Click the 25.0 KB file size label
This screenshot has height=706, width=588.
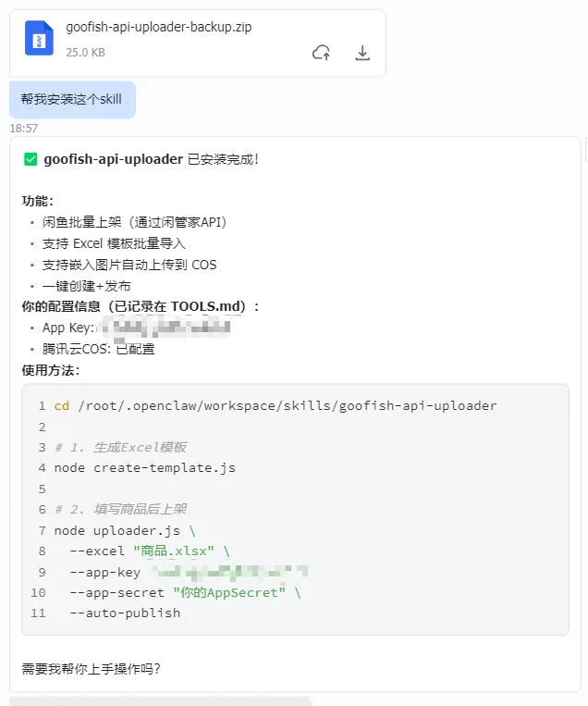(x=85, y=53)
